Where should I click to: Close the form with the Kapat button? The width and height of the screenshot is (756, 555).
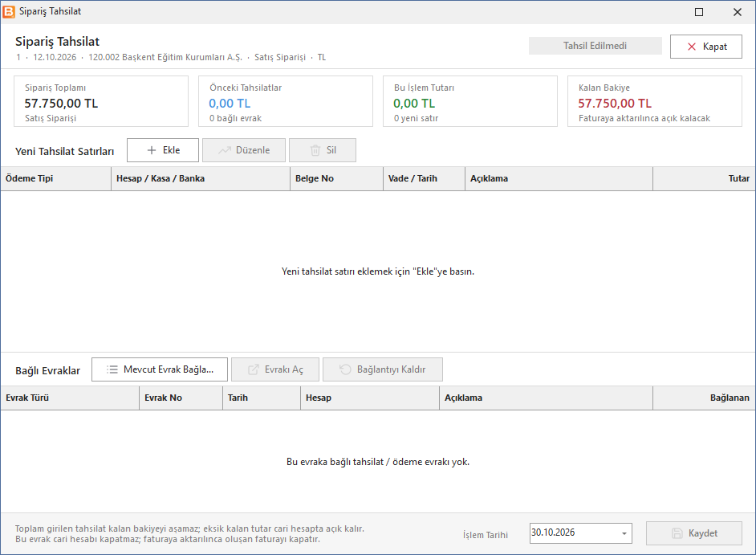click(x=706, y=47)
